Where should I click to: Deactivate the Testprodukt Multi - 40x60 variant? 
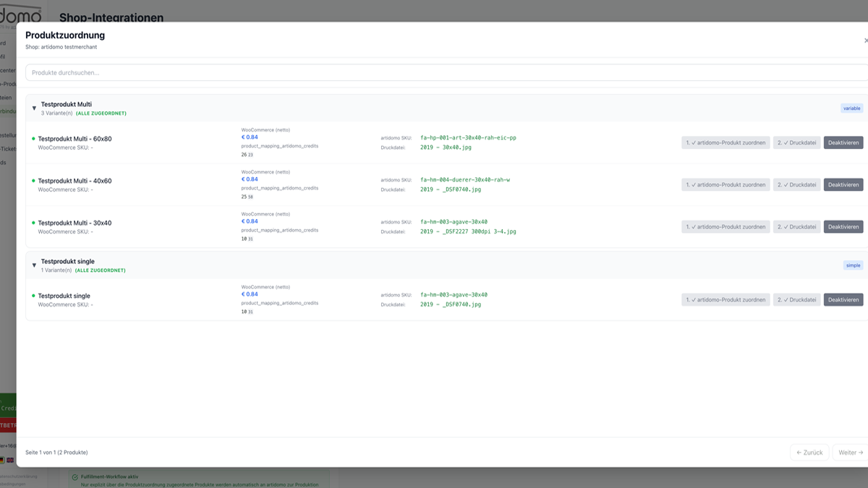coord(843,184)
